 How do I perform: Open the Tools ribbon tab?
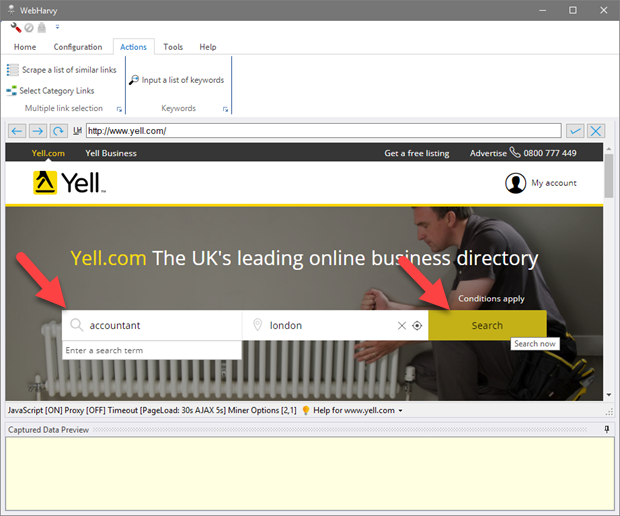pos(173,47)
